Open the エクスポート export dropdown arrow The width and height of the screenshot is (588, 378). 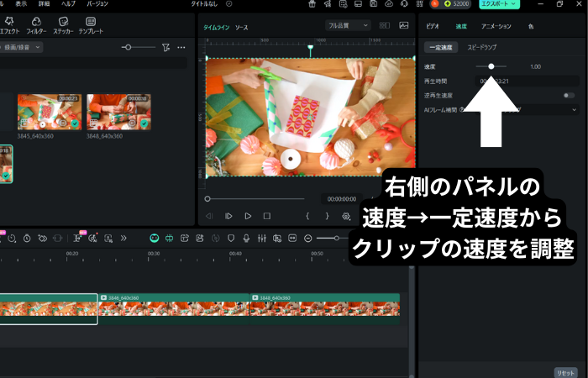[x=513, y=3]
